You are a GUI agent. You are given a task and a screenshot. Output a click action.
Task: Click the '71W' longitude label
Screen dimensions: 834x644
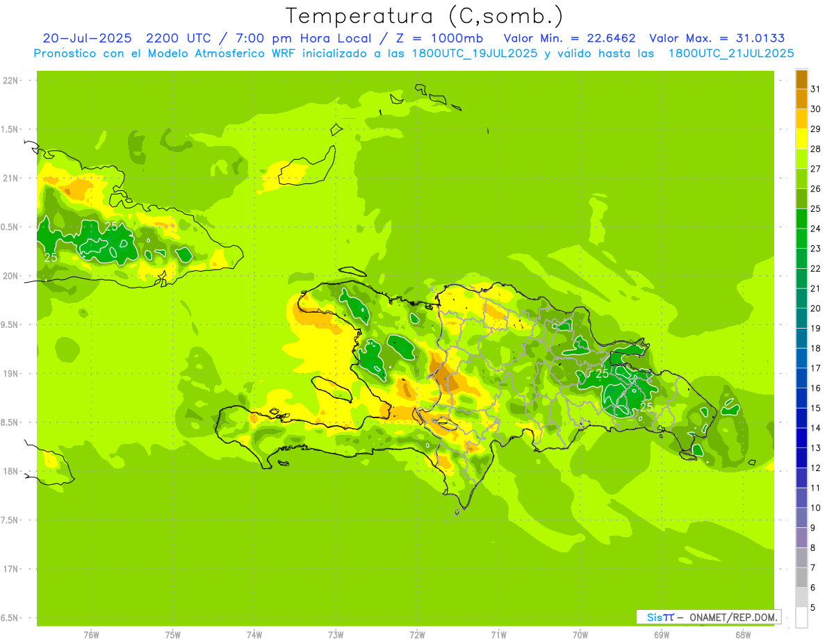498,634
